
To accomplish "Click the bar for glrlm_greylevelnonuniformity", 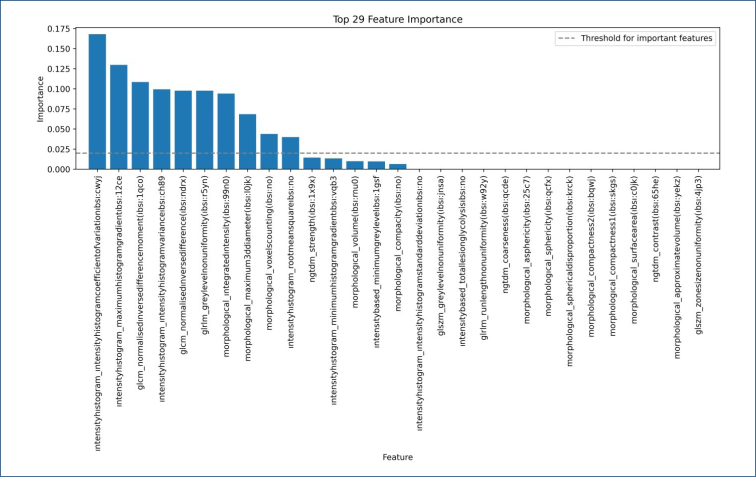I will [204, 130].
